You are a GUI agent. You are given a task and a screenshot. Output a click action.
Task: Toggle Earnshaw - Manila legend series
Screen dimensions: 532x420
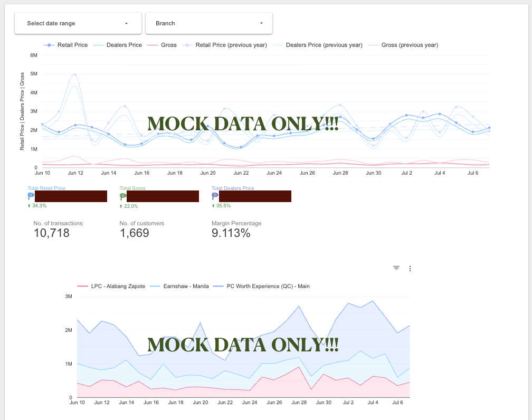point(179,287)
